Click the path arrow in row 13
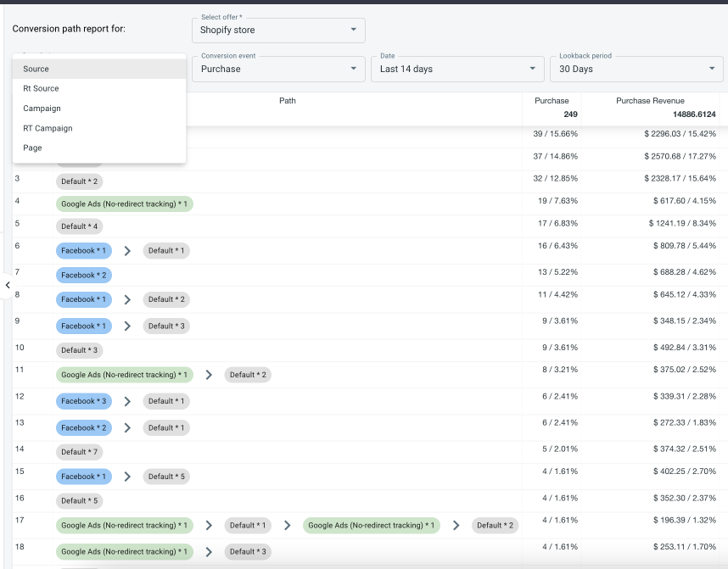This screenshot has width=728, height=569. click(x=127, y=428)
